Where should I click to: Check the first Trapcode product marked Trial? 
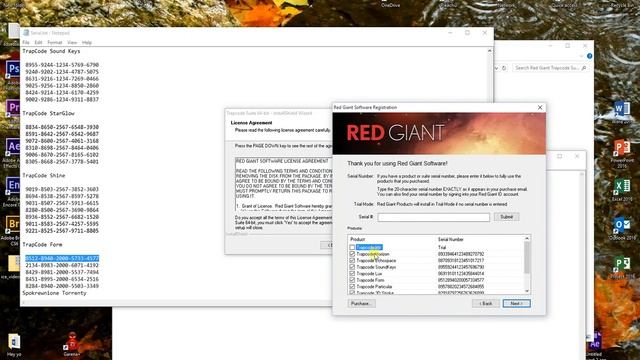(x=352, y=247)
